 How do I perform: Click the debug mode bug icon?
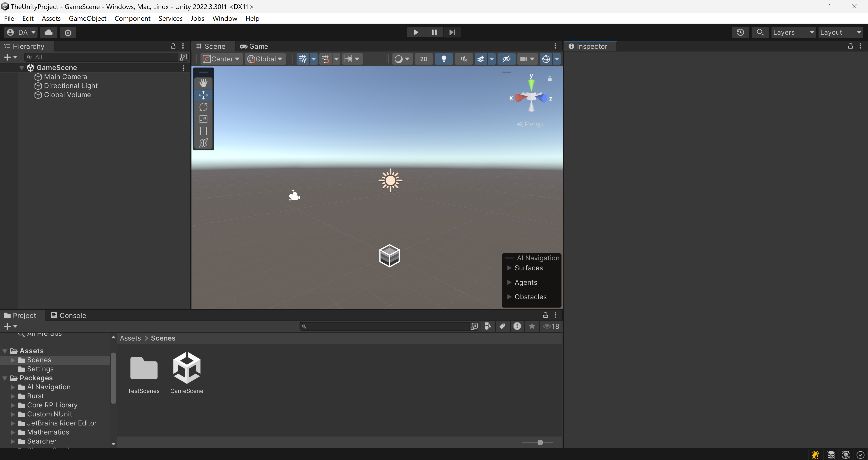(x=816, y=455)
